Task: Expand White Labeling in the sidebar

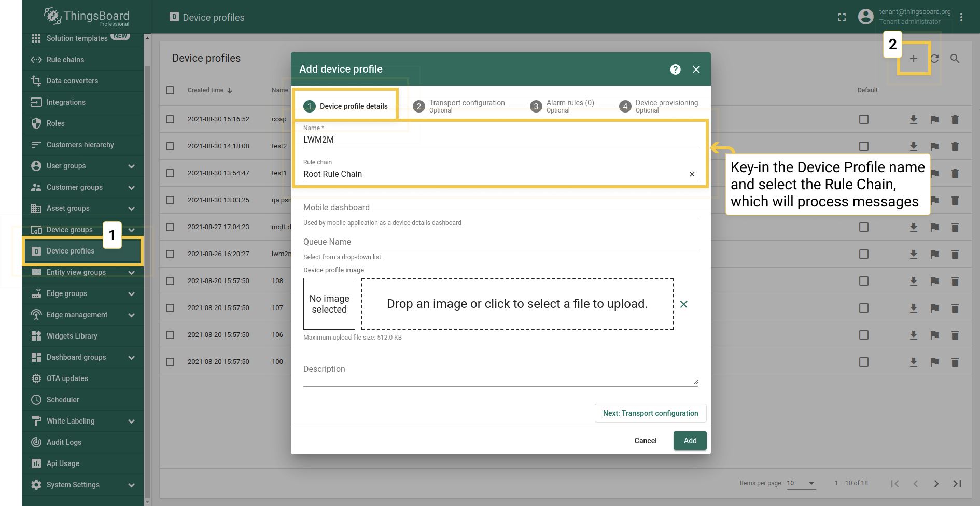Action: [x=131, y=421]
